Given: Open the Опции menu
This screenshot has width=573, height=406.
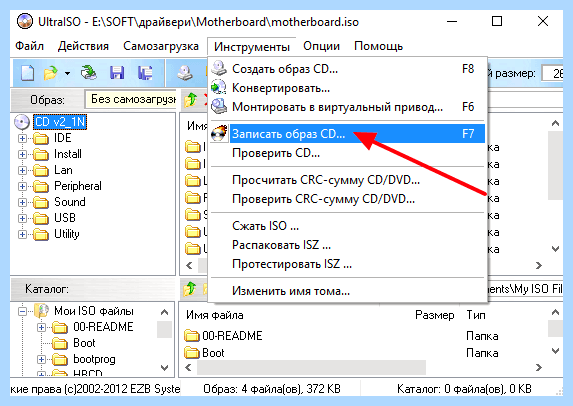Looking at the screenshot, I should point(322,46).
